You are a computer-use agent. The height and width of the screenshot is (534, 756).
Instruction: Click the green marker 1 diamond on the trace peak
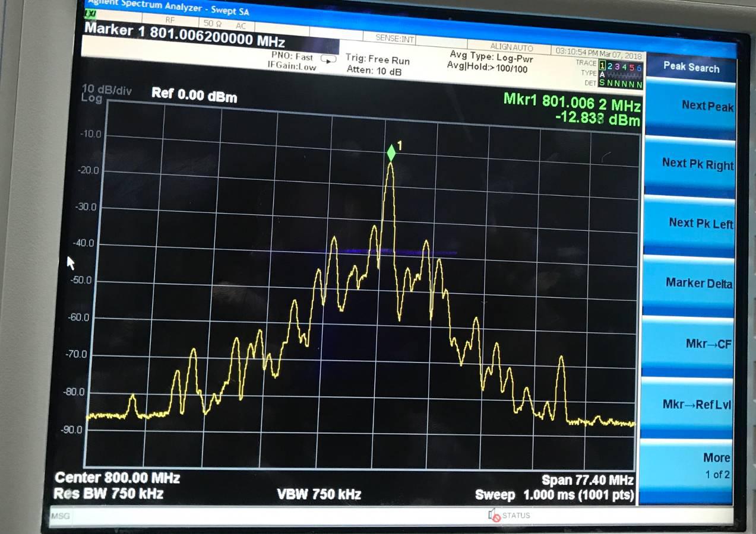[x=391, y=153]
